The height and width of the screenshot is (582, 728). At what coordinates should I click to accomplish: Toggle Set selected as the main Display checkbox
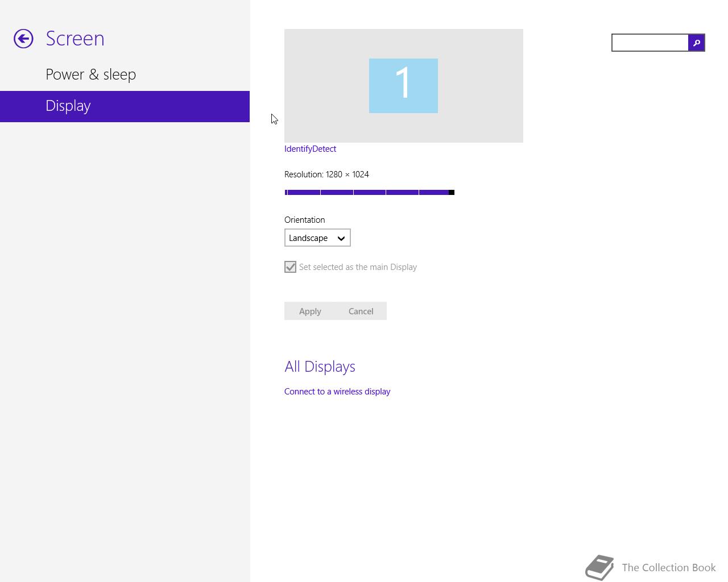pos(290,267)
